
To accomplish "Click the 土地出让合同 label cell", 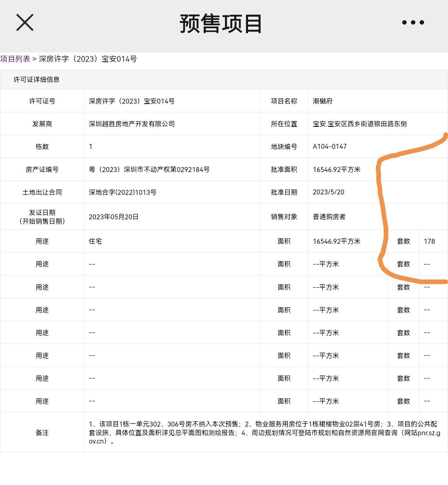I will click(42, 192).
